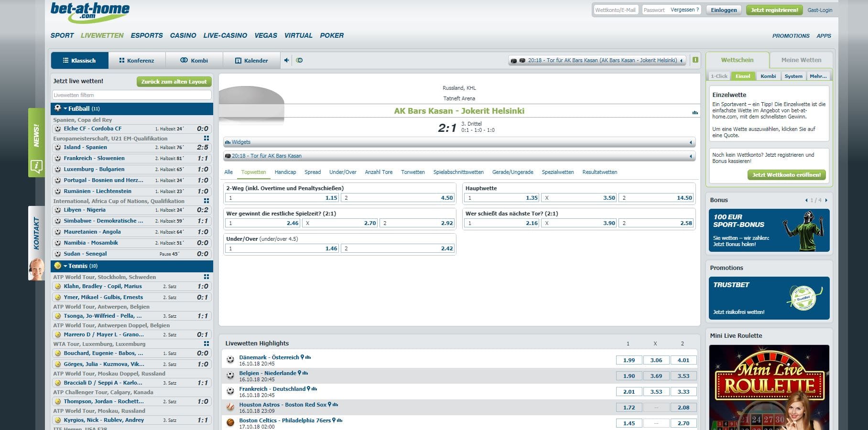Switch to Klassisch view
868x430 pixels.
tap(79, 61)
